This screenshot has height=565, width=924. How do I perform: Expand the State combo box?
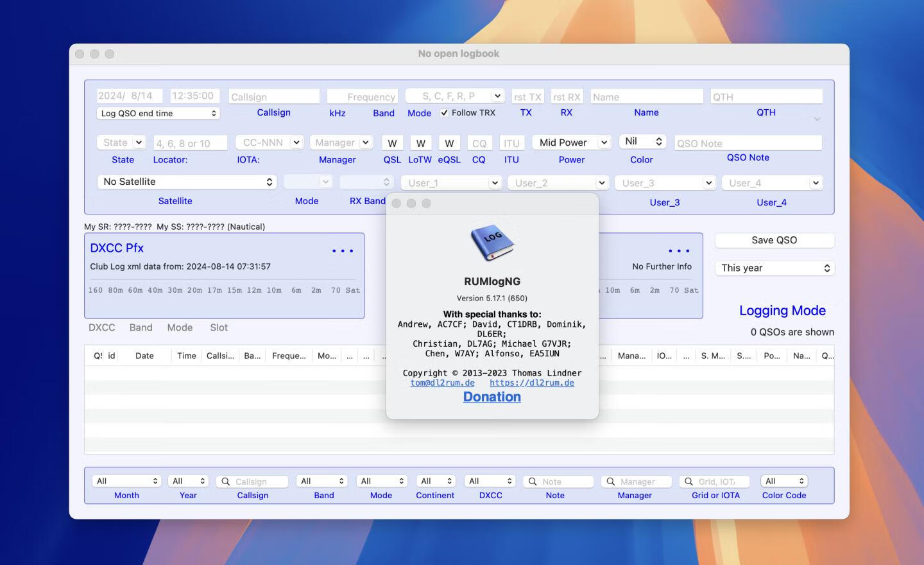(x=139, y=143)
